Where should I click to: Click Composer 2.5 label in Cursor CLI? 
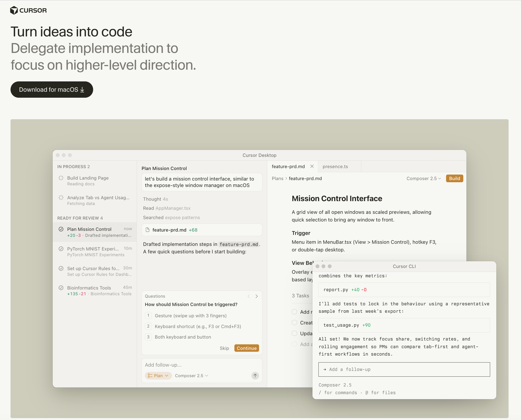click(x=335, y=385)
